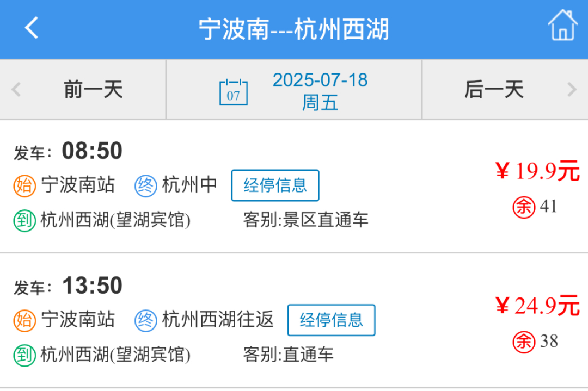Tap the back arrow in header

tap(32, 28)
